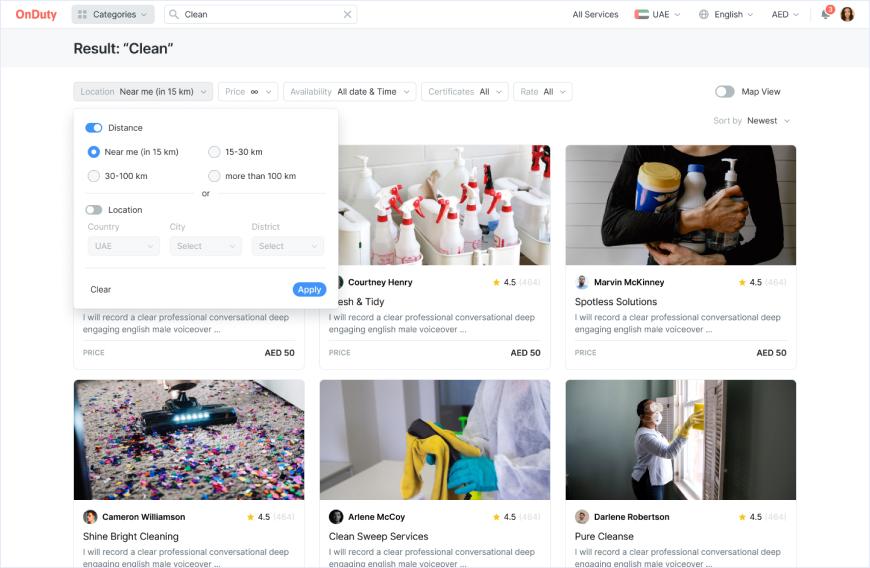Click the OnDuty logo
Image resolution: width=870 pixels, height=568 pixels.
[36, 14]
